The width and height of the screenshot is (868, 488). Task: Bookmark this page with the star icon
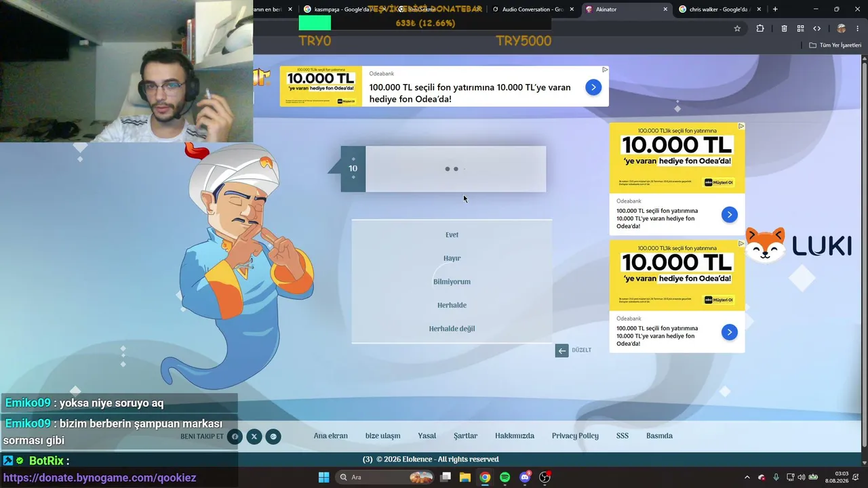pyautogui.click(x=737, y=28)
